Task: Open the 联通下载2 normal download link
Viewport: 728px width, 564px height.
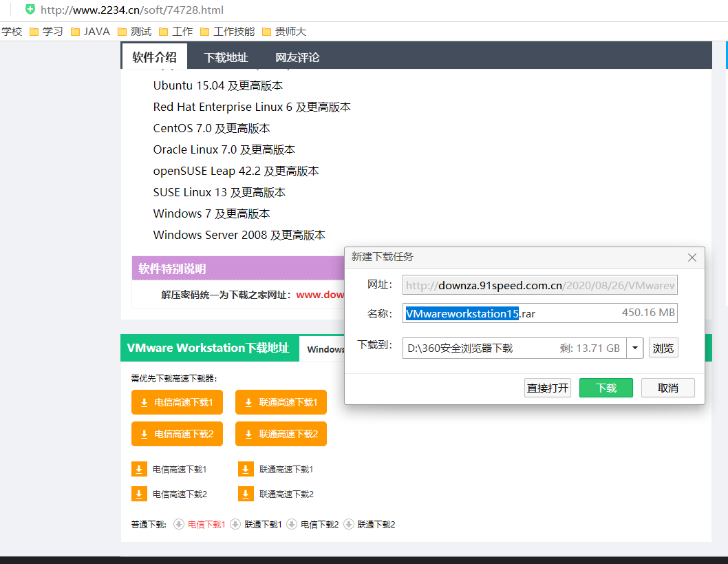Action: [376, 525]
